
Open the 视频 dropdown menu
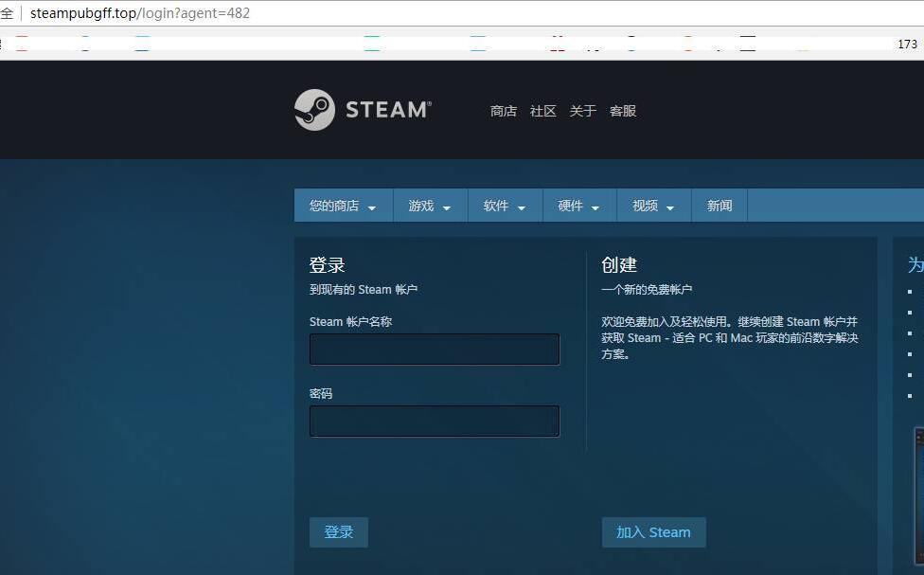coord(654,206)
